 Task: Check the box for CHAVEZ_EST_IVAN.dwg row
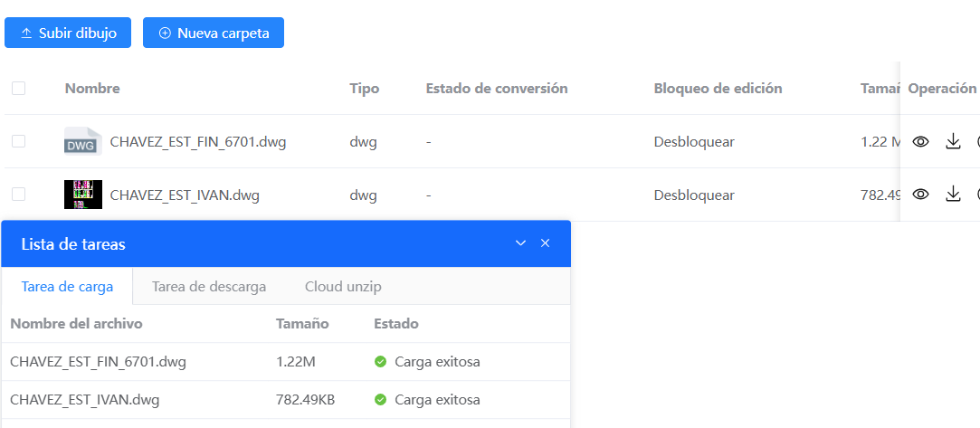point(19,195)
